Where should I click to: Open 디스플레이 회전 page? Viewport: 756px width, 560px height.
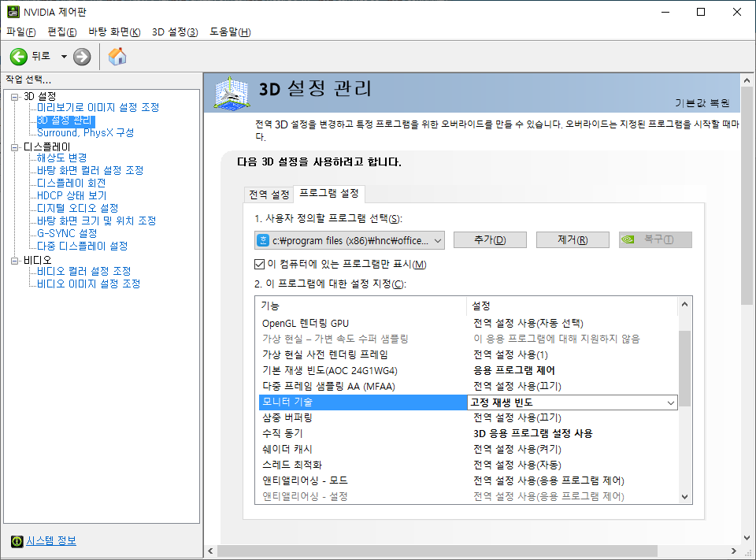click(x=72, y=183)
